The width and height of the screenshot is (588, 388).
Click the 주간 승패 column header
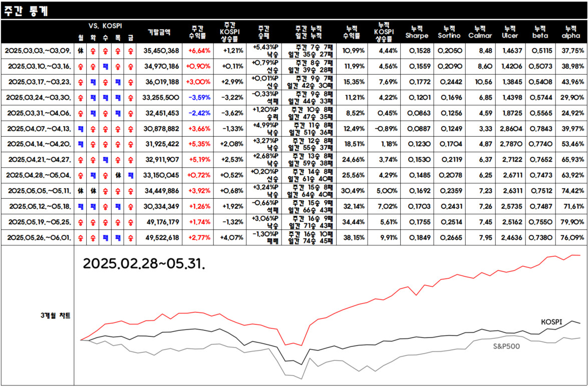[263, 32]
